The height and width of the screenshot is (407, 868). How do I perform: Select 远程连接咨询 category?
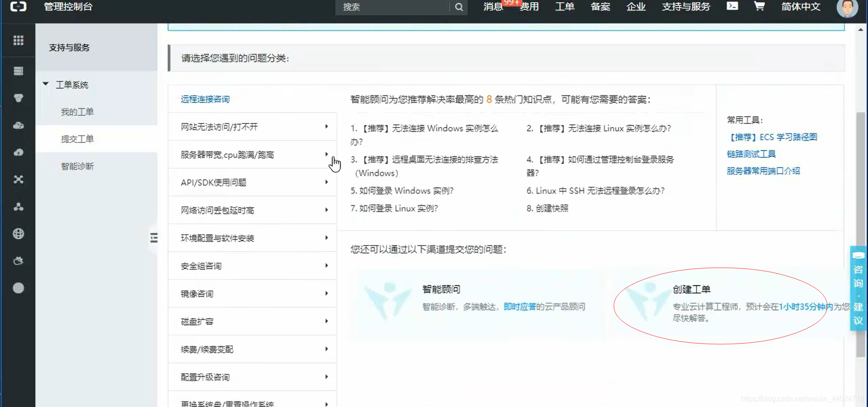205,99
